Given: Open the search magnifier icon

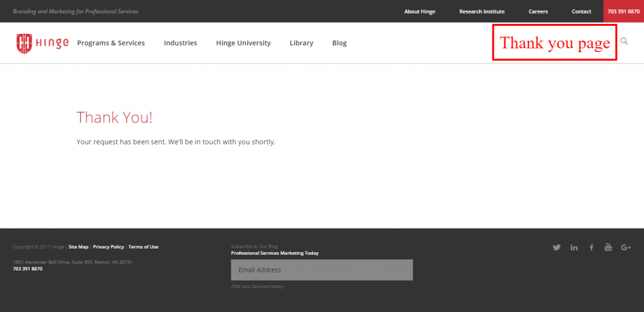Looking at the screenshot, I should point(624,42).
